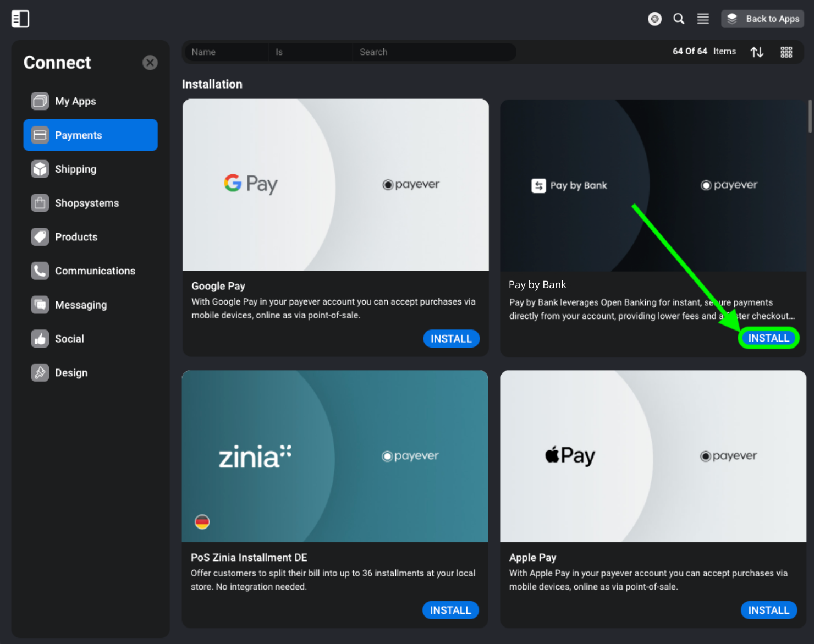Open the Pay by Bank card image
814x644 pixels.
point(653,185)
